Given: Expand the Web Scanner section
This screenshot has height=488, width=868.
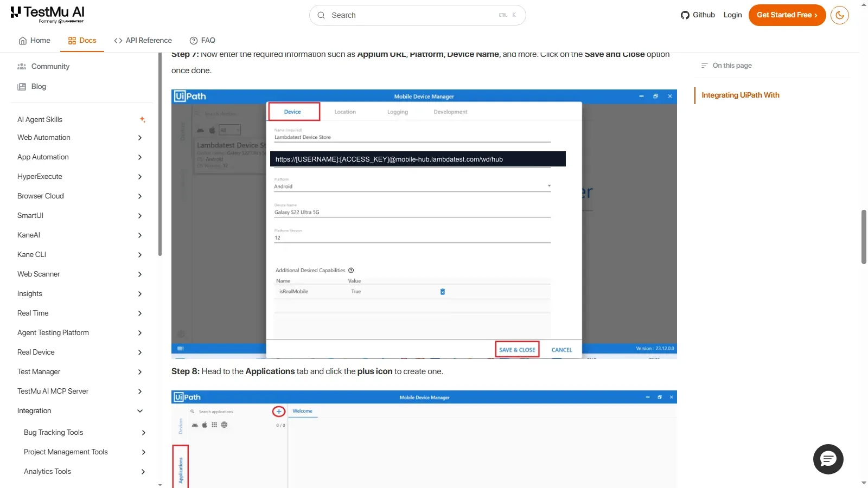Looking at the screenshot, I should pos(81,274).
